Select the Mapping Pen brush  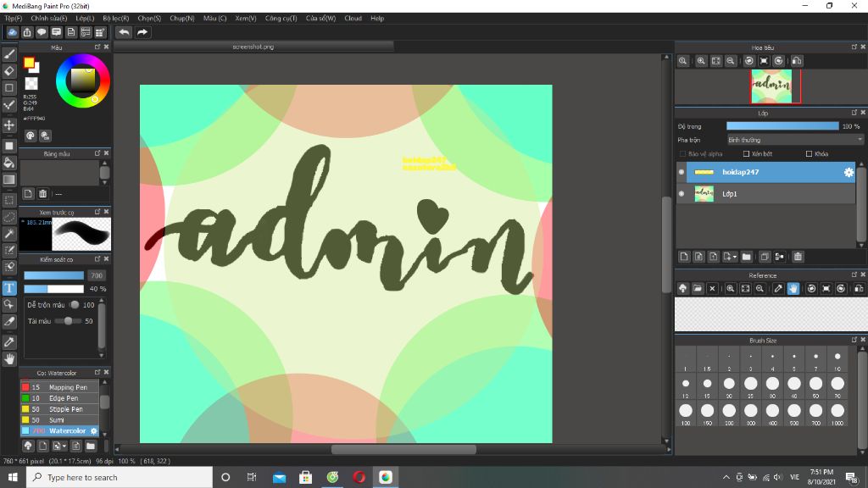[60, 387]
